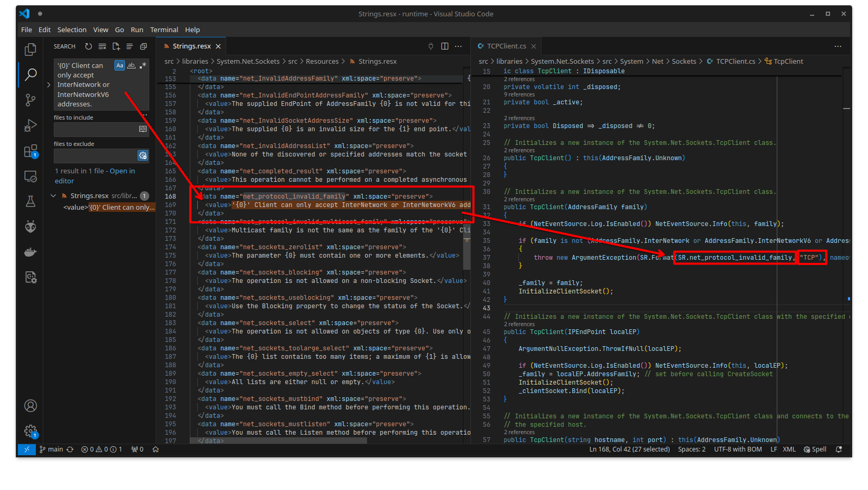
Task: Change the LF end-of-line sequence
Action: (x=774, y=449)
